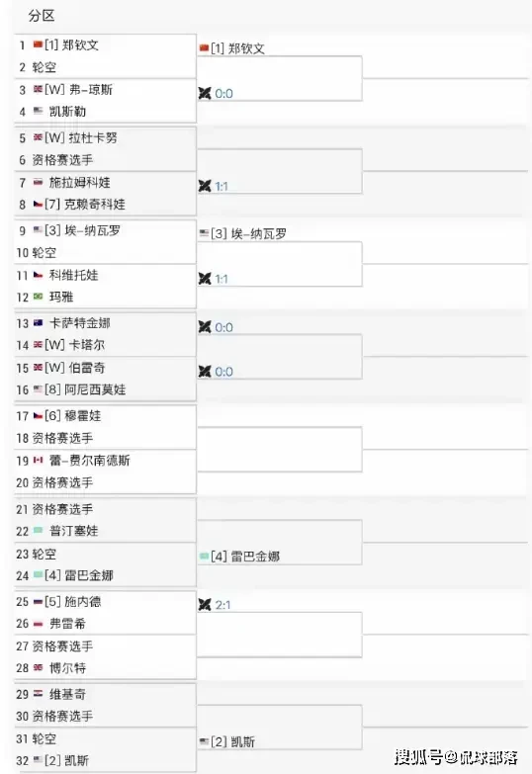Click the 分区 section header
Image resolution: width=532 pixels, height=774 pixels.
click(x=42, y=16)
